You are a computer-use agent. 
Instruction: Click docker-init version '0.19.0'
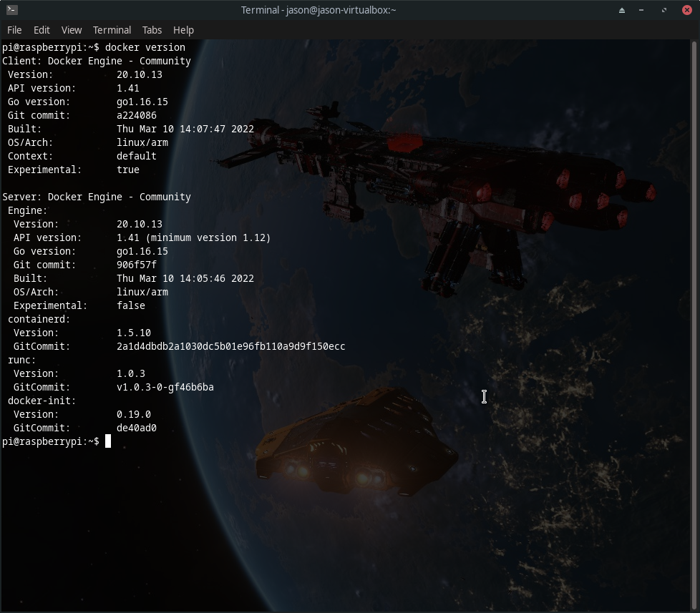[134, 414]
